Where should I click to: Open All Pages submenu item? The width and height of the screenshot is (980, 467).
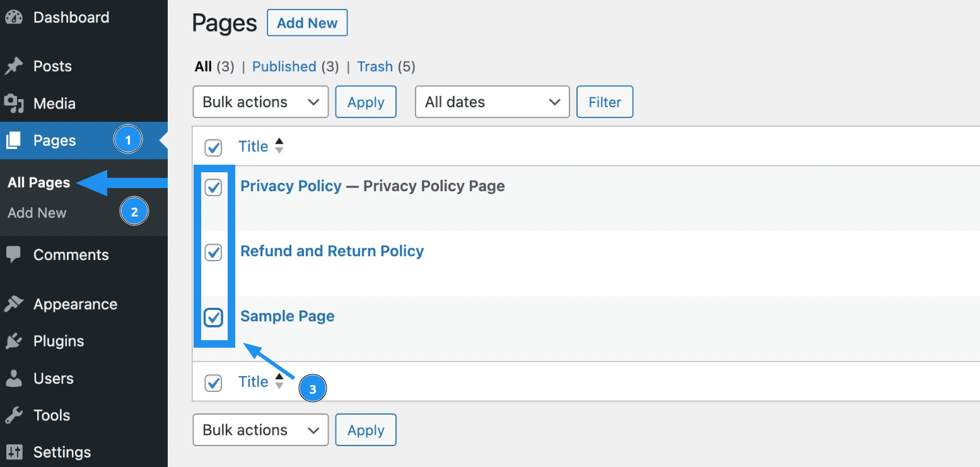[38, 182]
